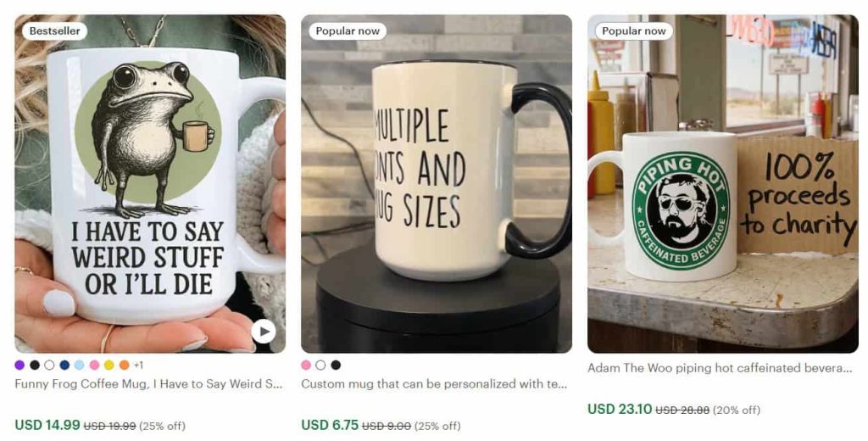Screen dimensions: 868x441
Task: Choose the navy blue frog mug color
Action: [x=64, y=366]
